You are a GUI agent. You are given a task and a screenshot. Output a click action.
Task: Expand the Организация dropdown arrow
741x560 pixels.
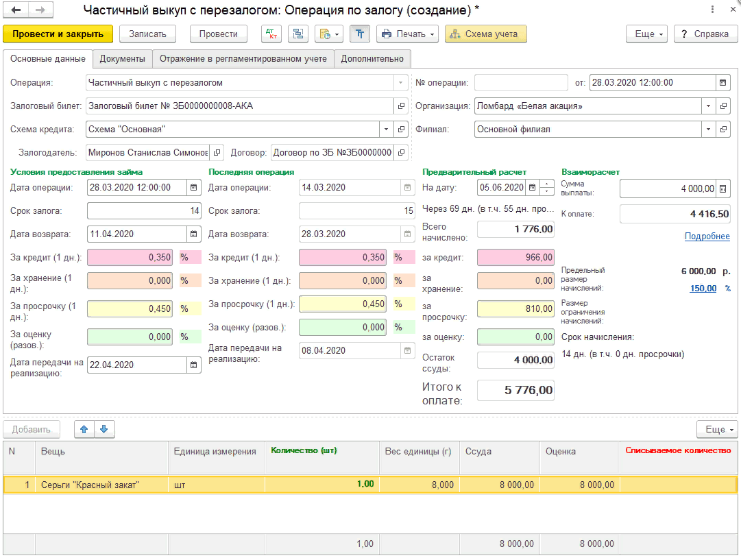(708, 106)
